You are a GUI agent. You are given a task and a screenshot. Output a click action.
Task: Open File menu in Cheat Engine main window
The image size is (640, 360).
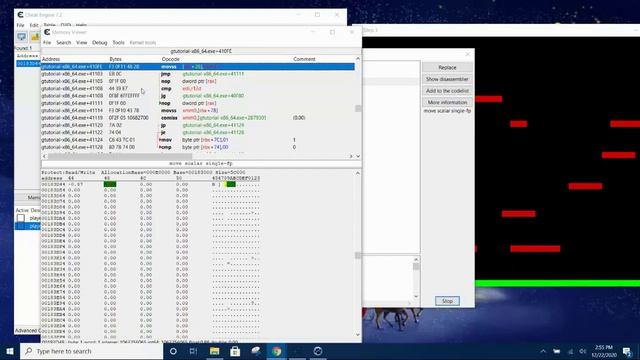(20, 25)
